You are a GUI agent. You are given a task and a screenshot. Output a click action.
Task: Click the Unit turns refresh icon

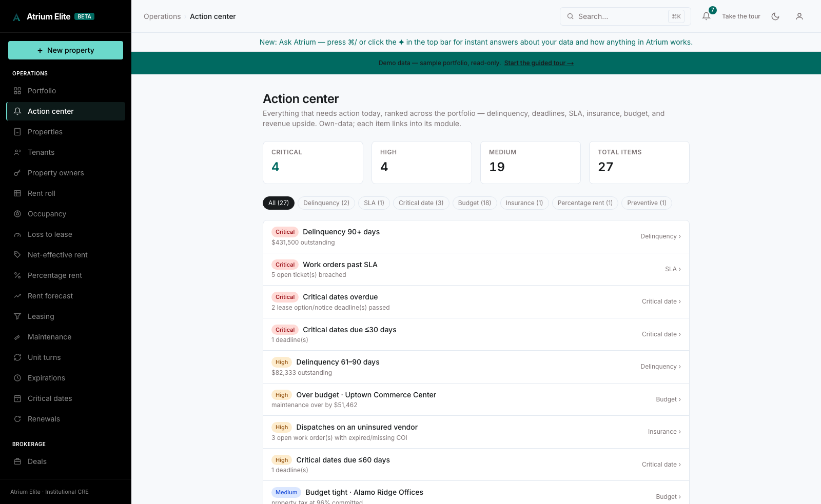pos(17,357)
